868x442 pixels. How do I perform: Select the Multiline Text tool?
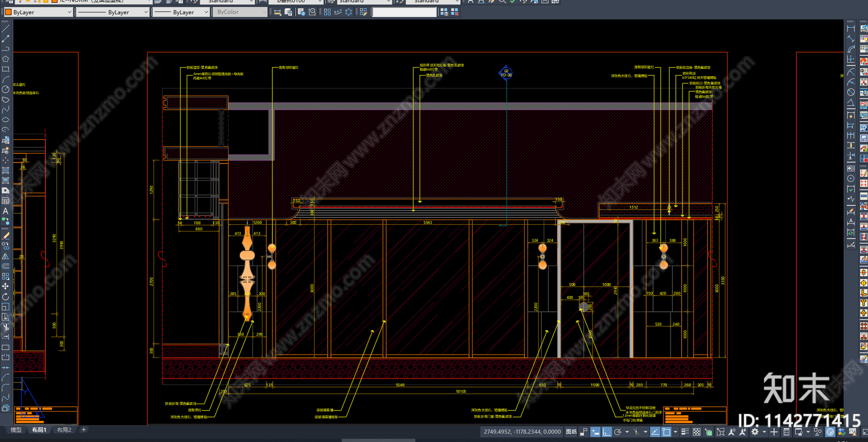tap(5, 211)
